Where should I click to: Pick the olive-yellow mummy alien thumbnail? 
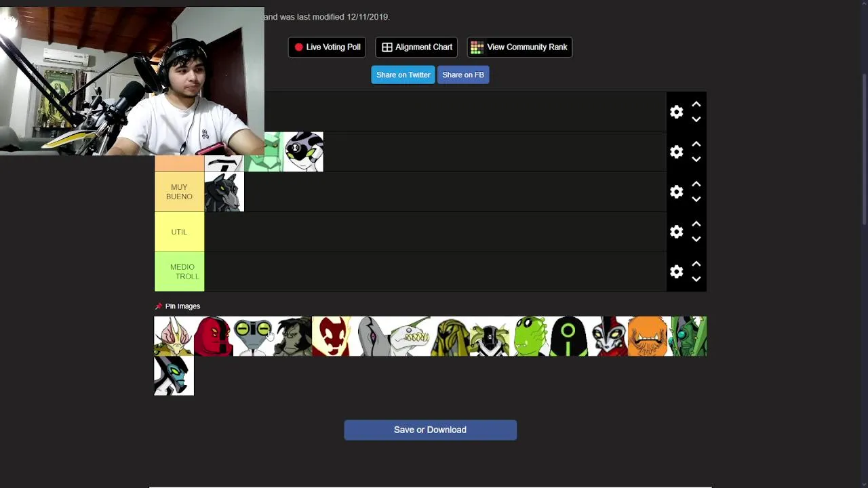click(x=450, y=336)
